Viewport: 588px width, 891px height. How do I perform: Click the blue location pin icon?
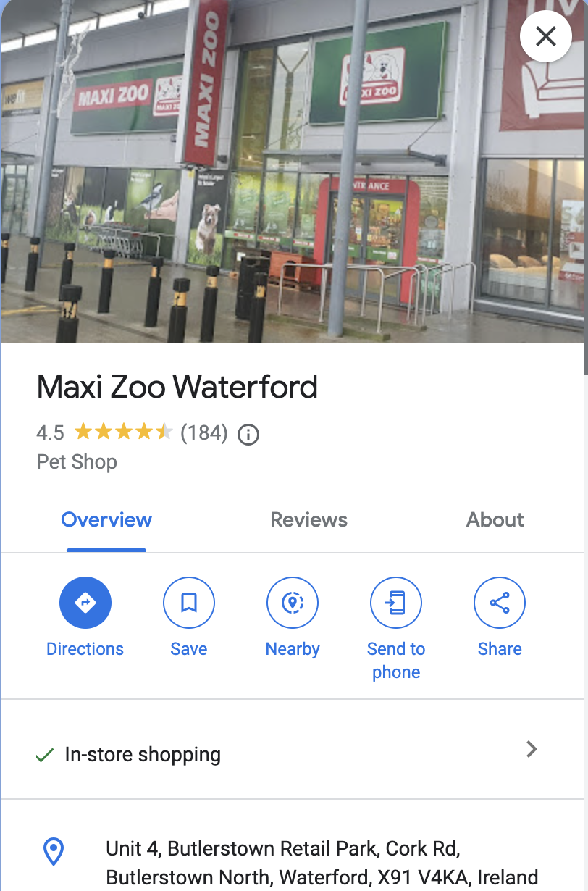pos(54,852)
